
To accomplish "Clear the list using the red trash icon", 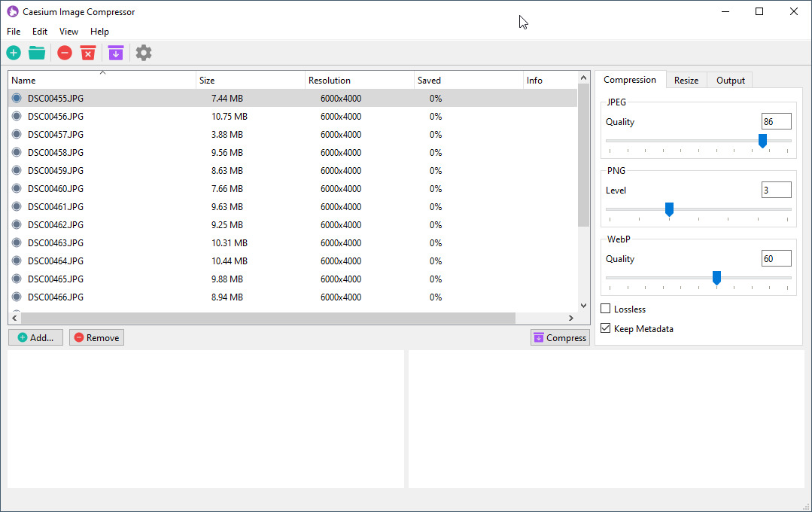I will [89, 53].
